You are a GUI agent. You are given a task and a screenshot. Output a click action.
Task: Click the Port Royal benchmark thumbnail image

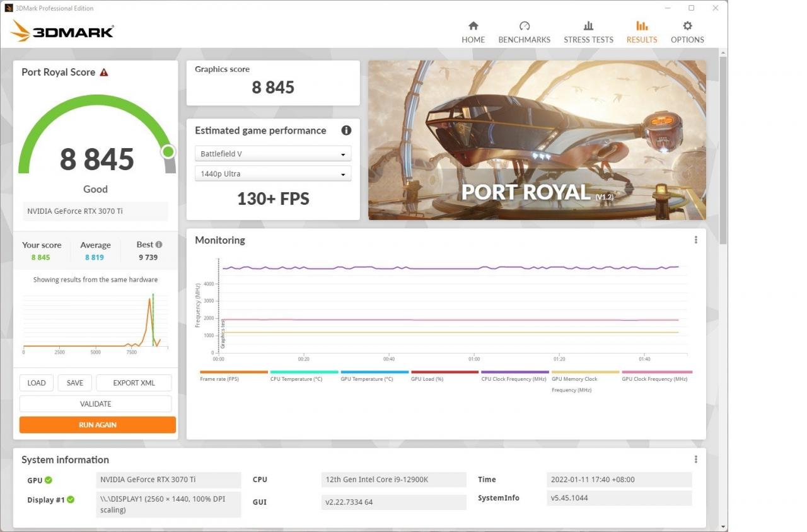point(537,140)
